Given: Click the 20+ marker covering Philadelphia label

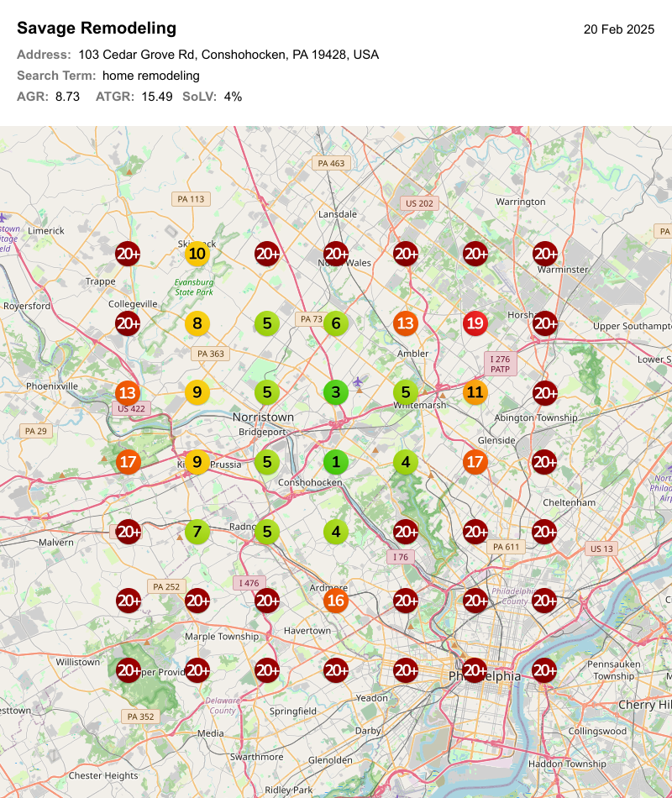Looking at the screenshot, I should [x=475, y=670].
